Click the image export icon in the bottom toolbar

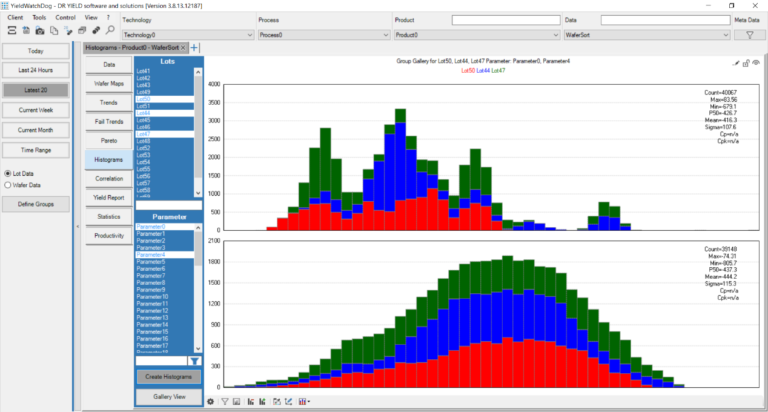(237, 402)
